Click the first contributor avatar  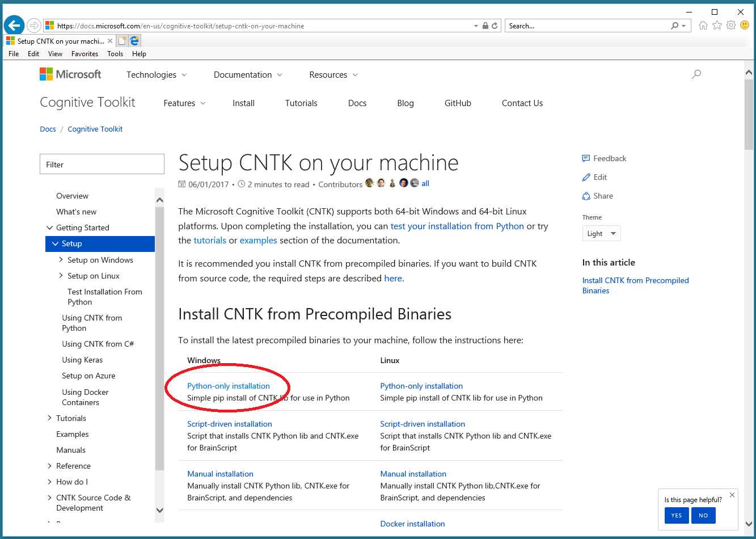pyautogui.click(x=370, y=183)
